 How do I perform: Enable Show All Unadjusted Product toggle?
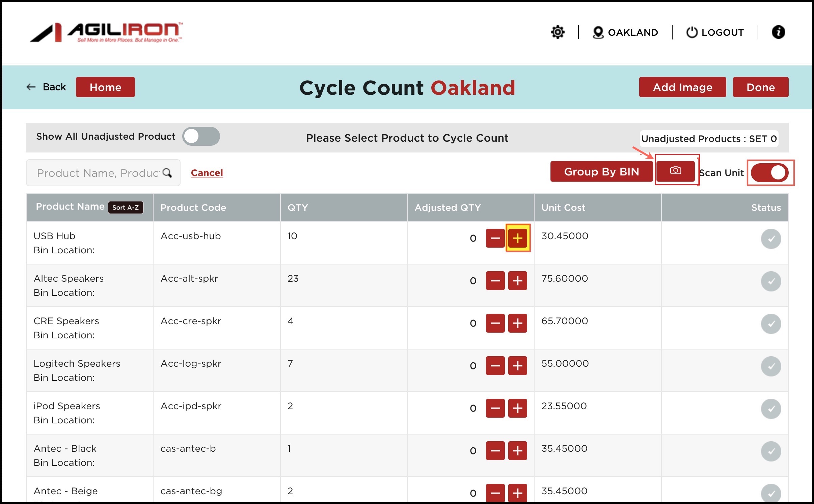pos(201,137)
